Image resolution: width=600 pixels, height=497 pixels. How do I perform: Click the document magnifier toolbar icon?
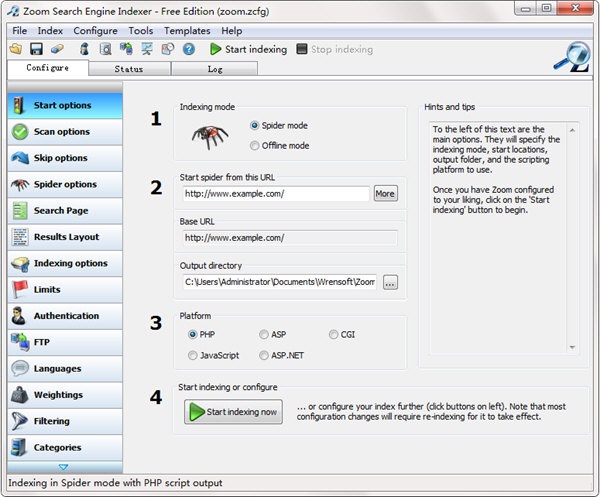tap(105, 49)
